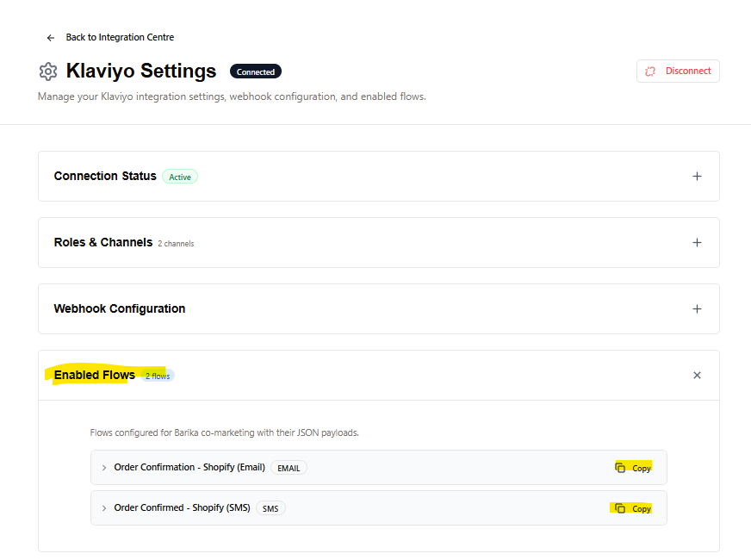Click Order Confirmation - Shopify (Email) title
Viewport: 751px width, 560px height.
pos(189,467)
